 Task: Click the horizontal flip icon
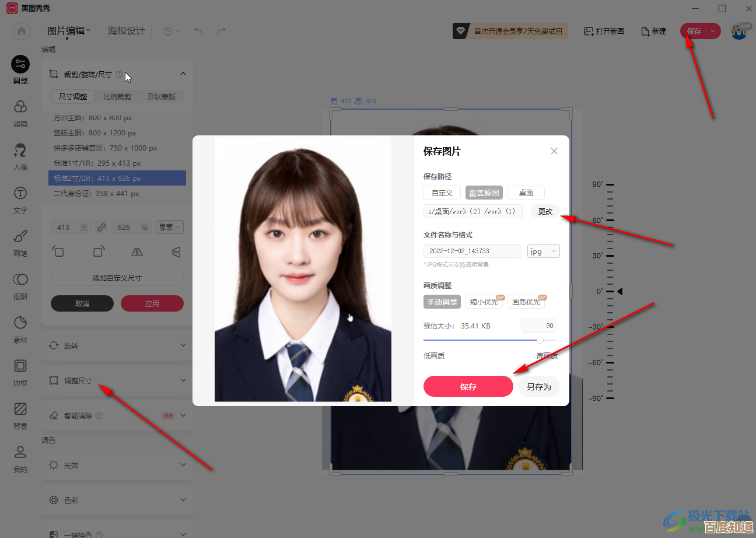[x=136, y=251]
